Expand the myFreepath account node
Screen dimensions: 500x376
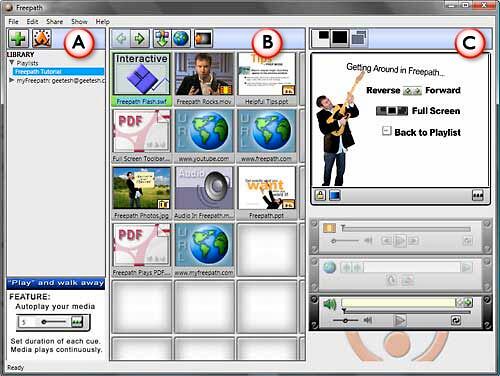12,80
